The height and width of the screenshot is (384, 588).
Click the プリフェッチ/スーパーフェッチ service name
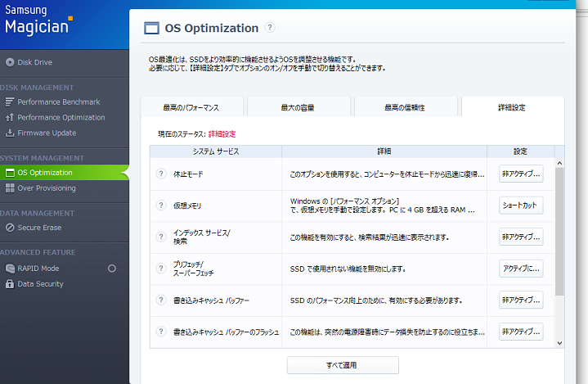(194, 269)
